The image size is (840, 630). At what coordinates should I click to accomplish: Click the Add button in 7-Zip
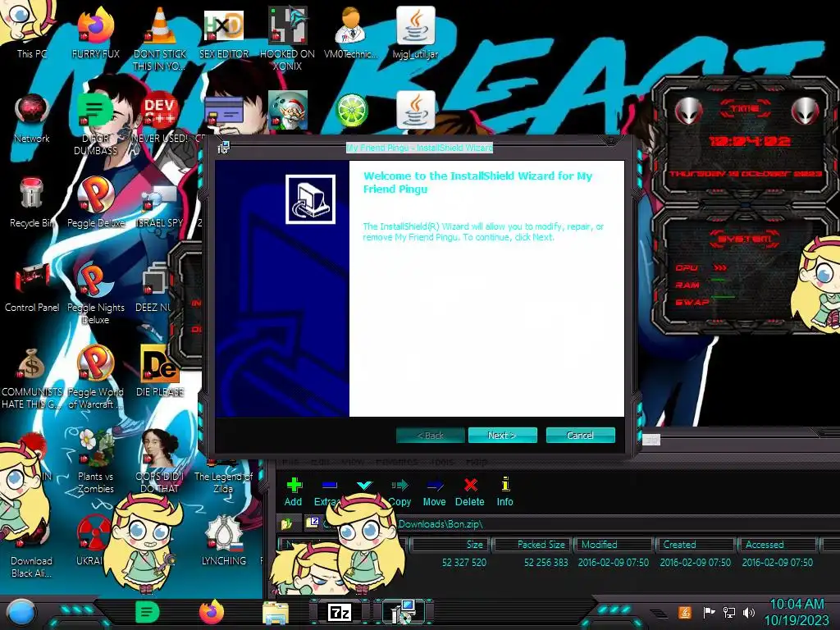click(293, 492)
